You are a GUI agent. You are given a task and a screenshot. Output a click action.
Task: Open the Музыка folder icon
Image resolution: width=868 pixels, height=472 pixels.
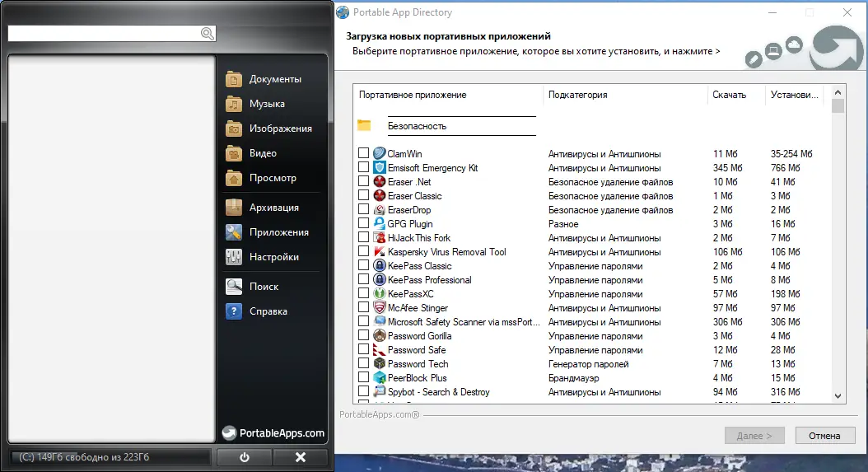point(234,104)
